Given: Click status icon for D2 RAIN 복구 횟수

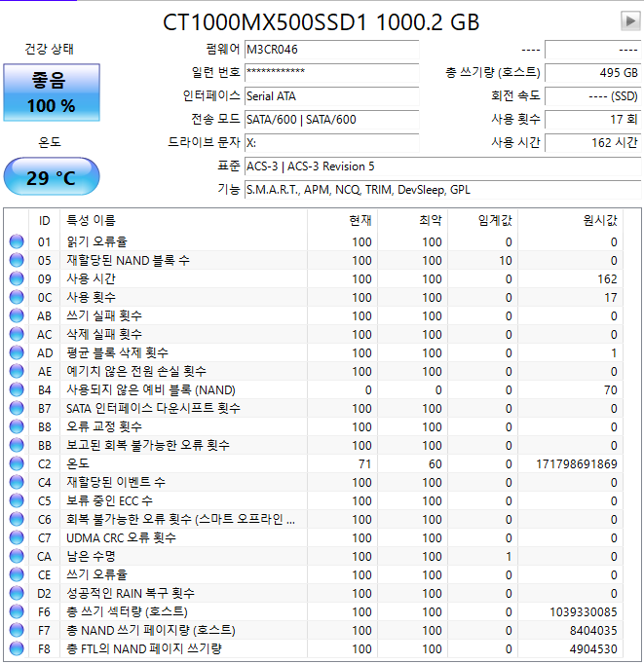Looking at the screenshot, I should [x=17, y=593].
